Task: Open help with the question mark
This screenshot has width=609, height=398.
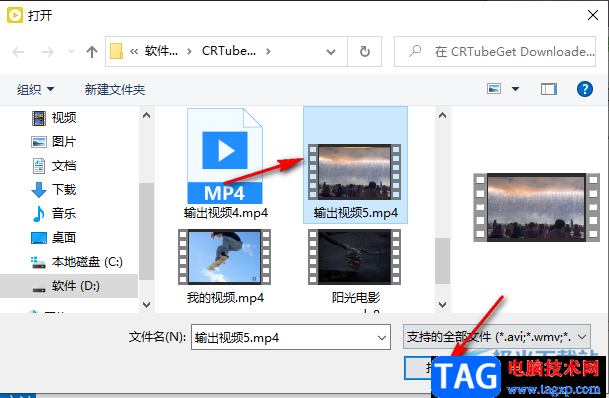Action: 585,89
